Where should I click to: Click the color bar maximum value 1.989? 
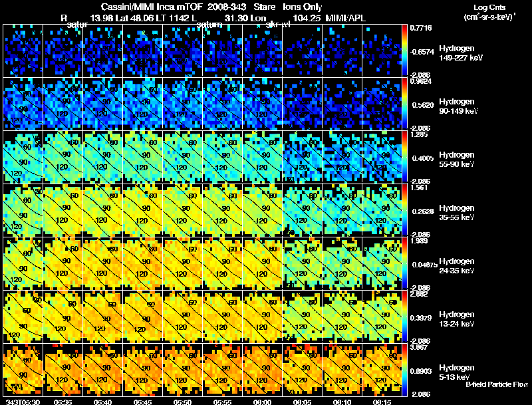point(419,241)
